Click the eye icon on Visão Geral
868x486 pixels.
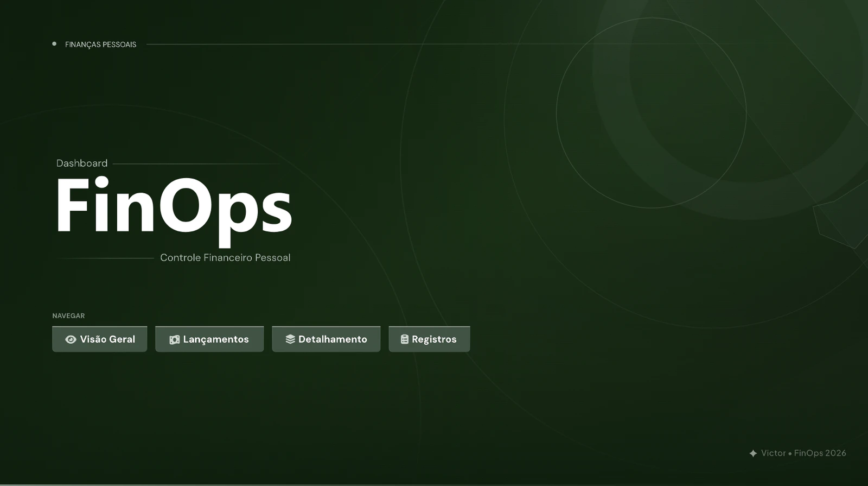pyautogui.click(x=71, y=339)
